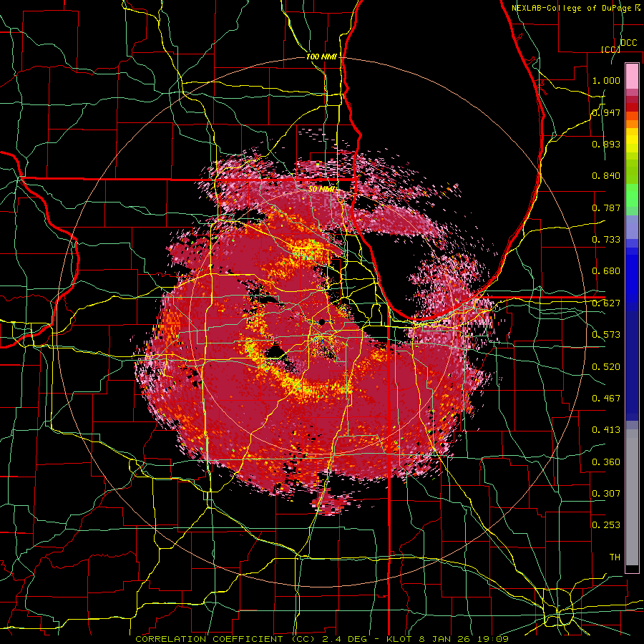This screenshot has width=644, height=644.
Task: Pick the 0.627 legend value
Action: [606, 303]
